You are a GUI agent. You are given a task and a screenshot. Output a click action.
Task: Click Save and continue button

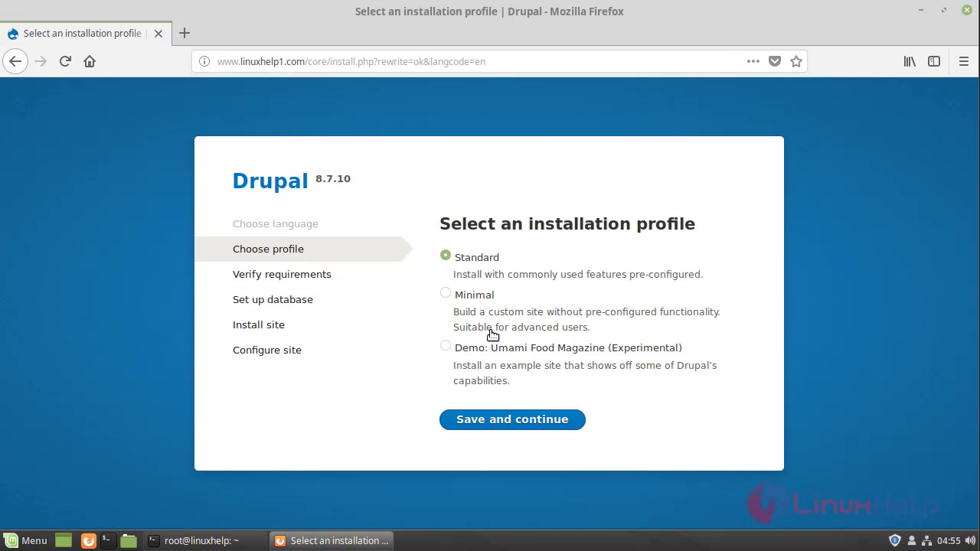(x=512, y=419)
